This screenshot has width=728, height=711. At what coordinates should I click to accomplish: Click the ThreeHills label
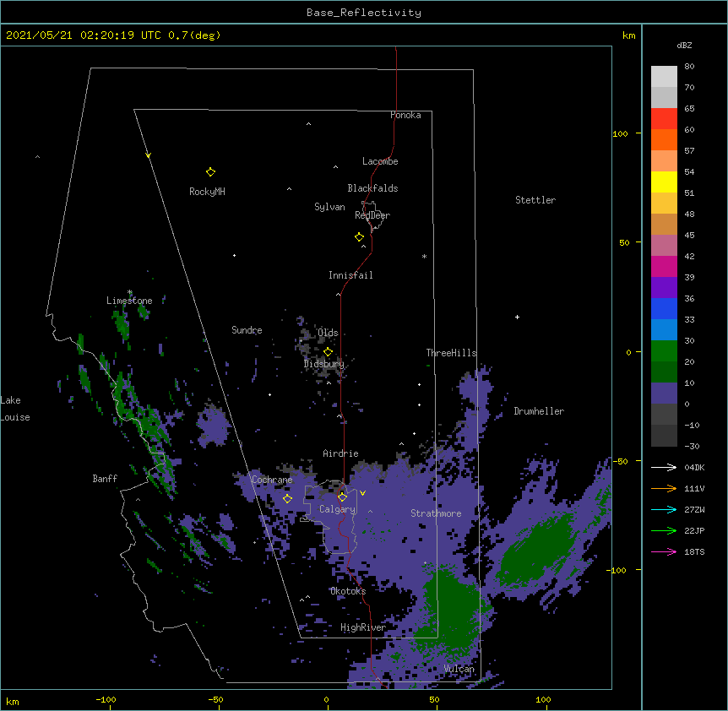coord(452,353)
